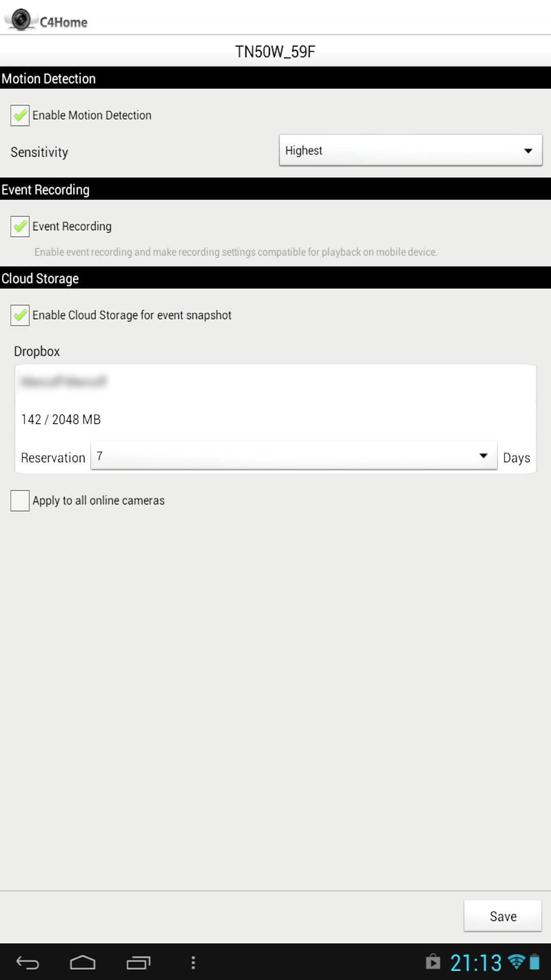Open the three-dot overflow menu icon
The image size is (551, 980).
coord(193,963)
